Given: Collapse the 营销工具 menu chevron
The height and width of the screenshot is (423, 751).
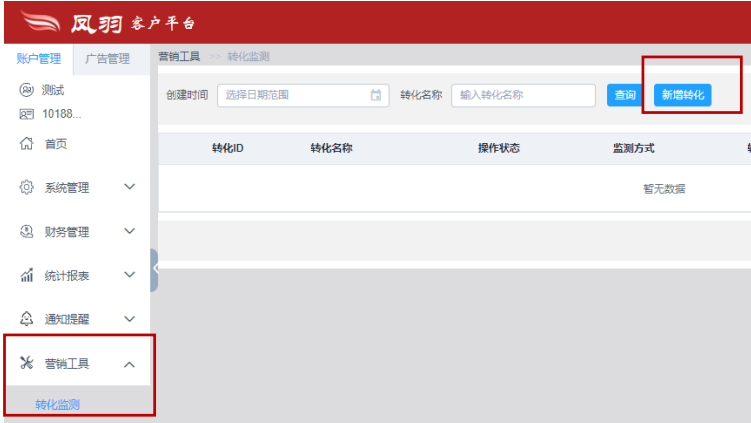Looking at the screenshot, I should 129,364.
